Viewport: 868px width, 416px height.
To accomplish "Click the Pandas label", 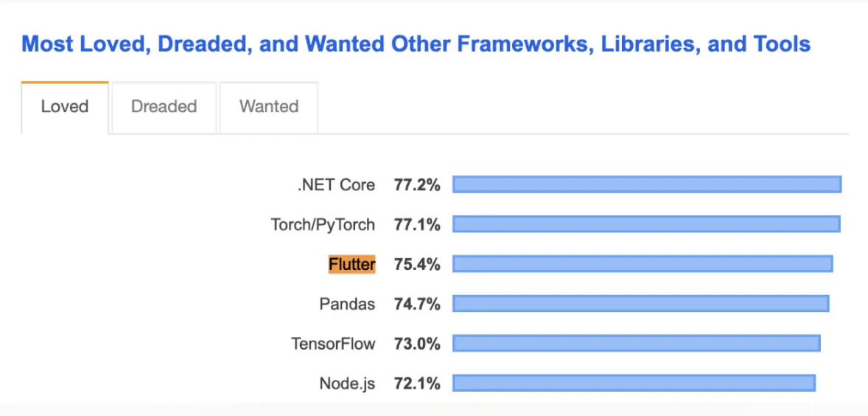I will pyautogui.click(x=347, y=304).
